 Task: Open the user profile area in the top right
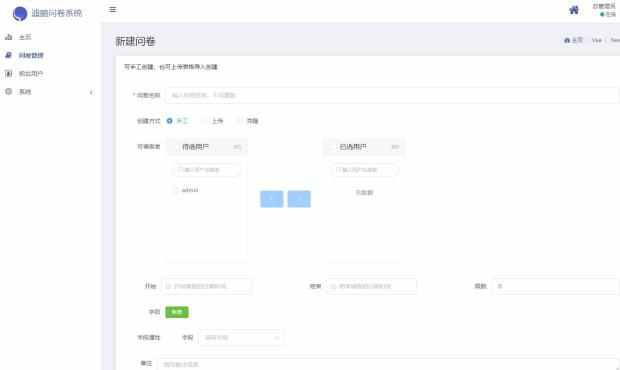[605, 10]
